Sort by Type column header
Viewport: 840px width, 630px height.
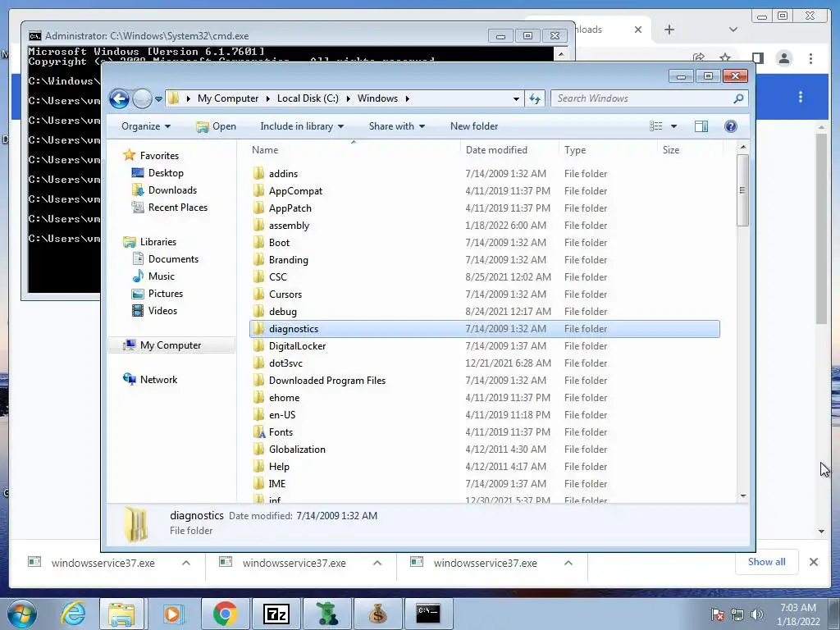575,150
